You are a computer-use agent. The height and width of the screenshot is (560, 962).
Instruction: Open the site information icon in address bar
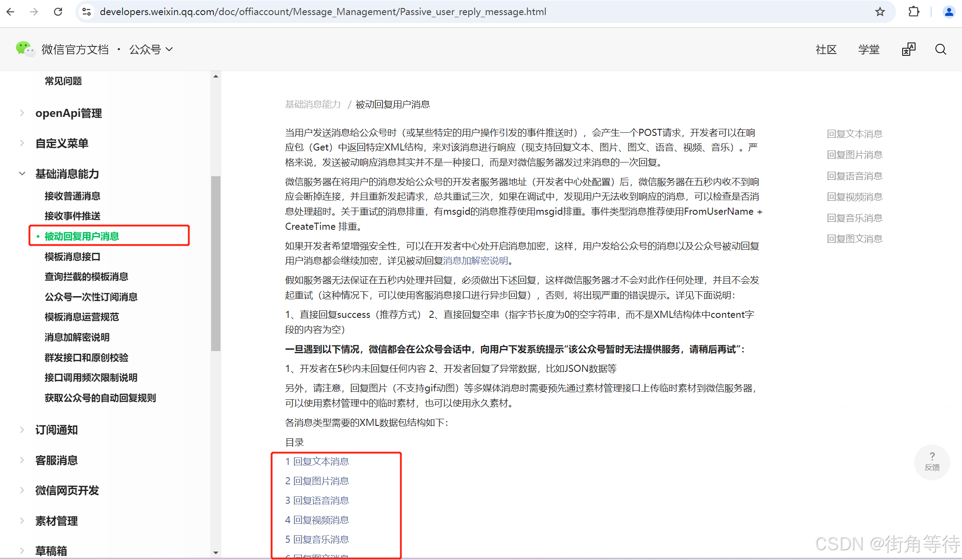[87, 12]
